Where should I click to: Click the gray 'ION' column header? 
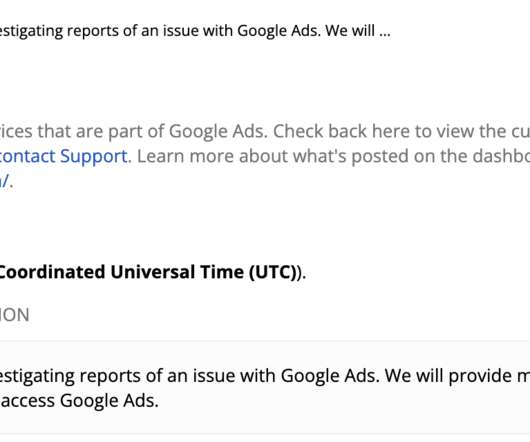click(15, 315)
